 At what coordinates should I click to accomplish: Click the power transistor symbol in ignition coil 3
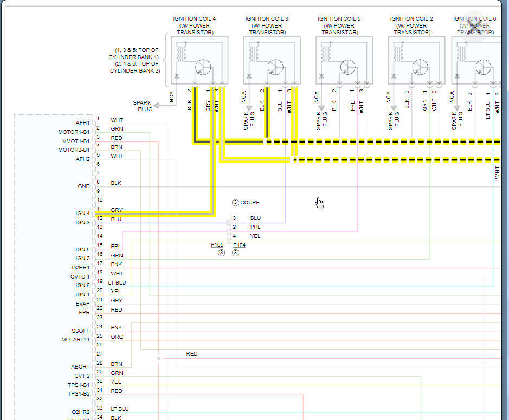(x=275, y=68)
